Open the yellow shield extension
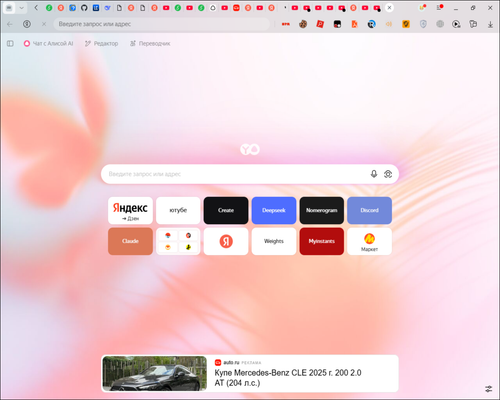Image resolution: width=500 pixels, height=400 pixels. (406, 24)
